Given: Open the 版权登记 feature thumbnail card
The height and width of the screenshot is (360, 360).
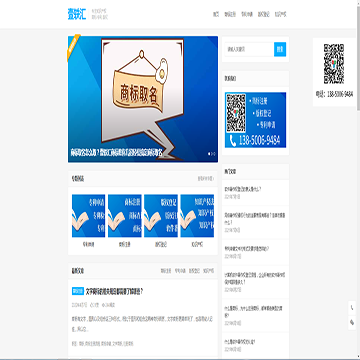Looking at the screenshot, I should pyautogui.click(x=161, y=221).
